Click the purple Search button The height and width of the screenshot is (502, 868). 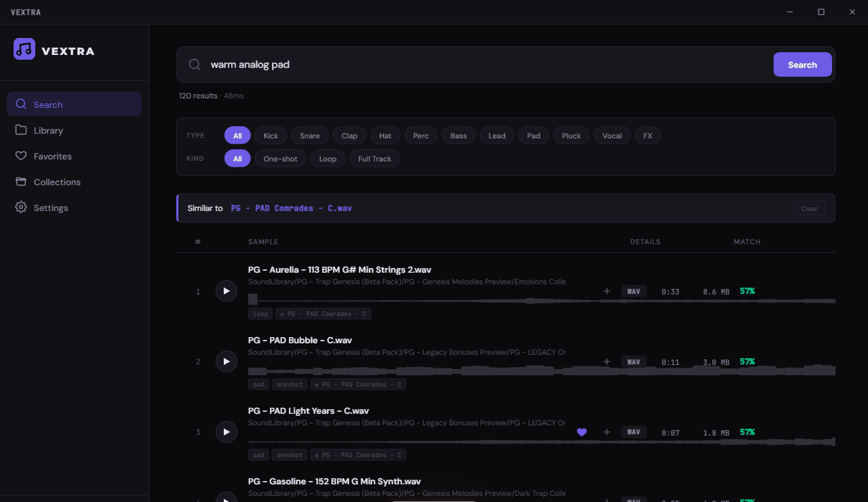[x=803, y=64]
